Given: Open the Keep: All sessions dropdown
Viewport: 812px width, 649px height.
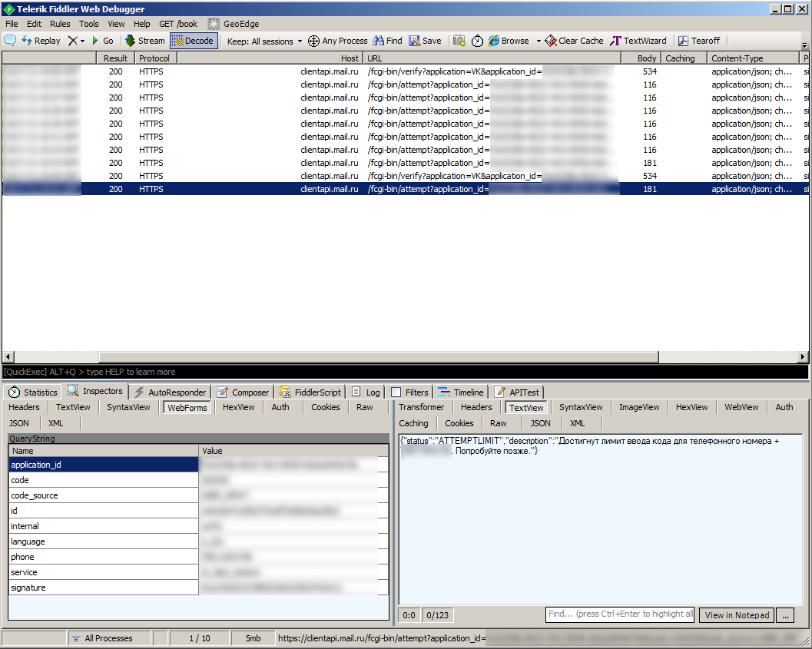Looking at the screenshot, I should click(x=264, y=41).
